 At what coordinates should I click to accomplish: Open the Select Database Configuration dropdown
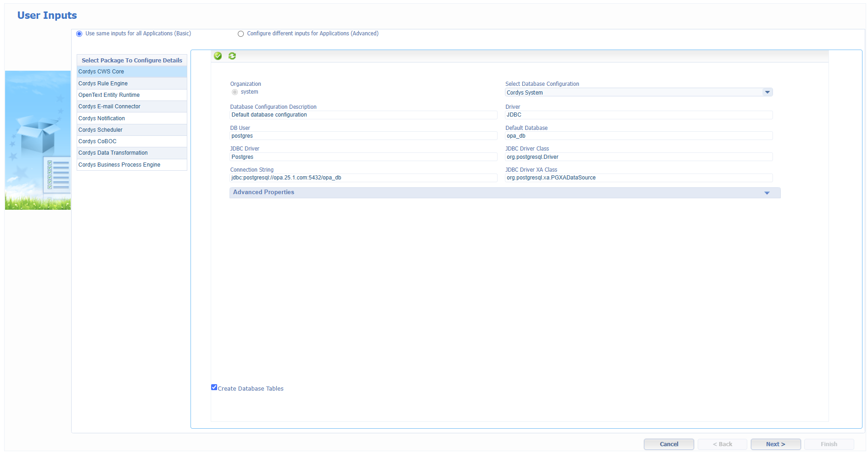767,92
